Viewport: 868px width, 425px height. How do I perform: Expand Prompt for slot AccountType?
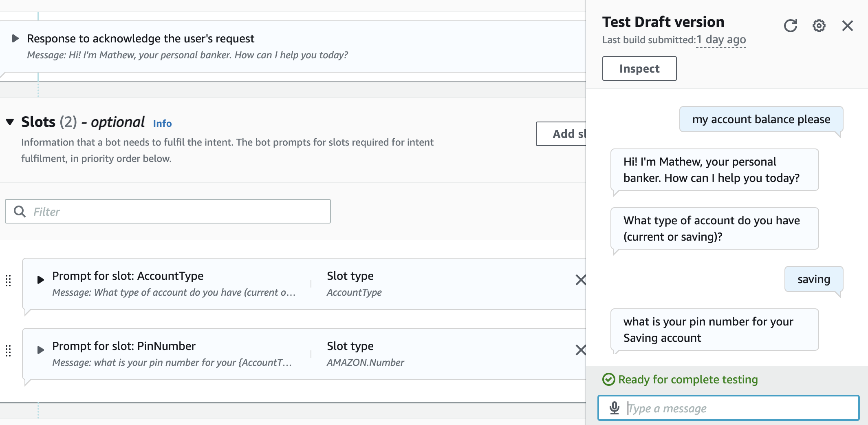40,280
